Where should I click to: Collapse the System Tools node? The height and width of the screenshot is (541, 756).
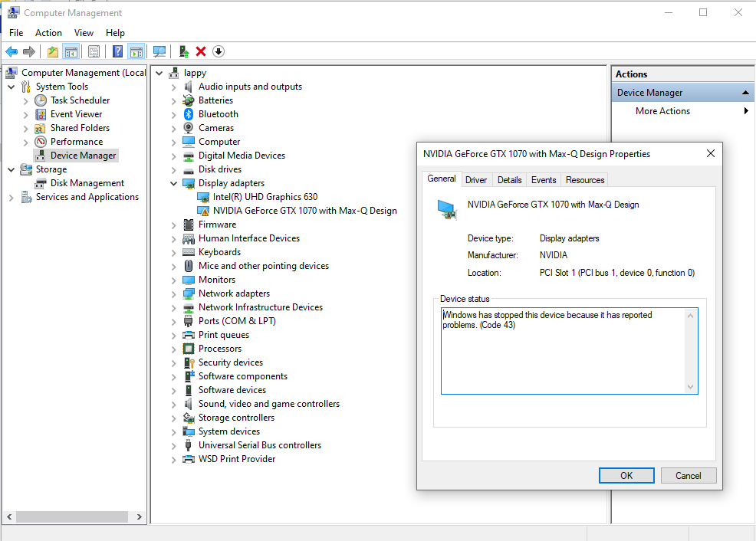coord(11,87)
